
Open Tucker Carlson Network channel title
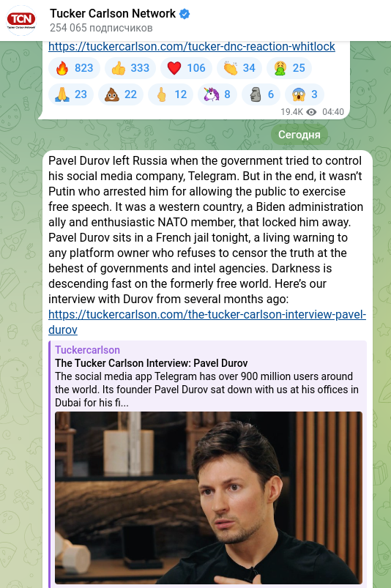click(113, 13)
